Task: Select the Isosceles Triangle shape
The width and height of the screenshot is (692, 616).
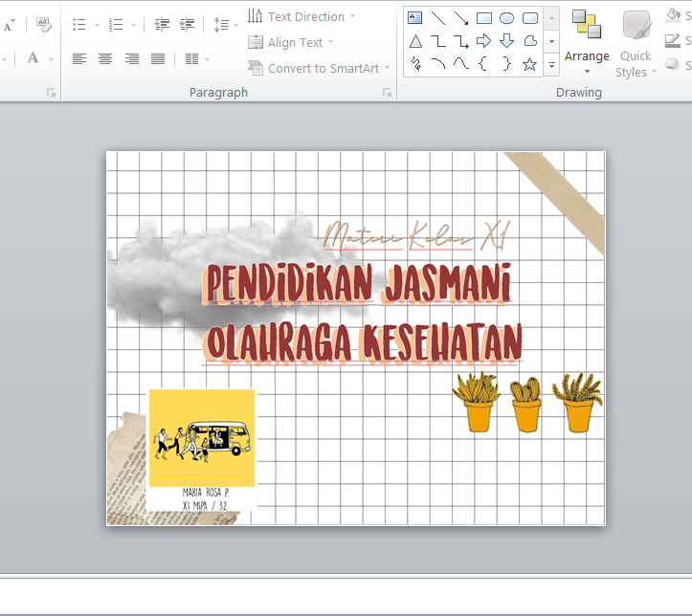Action: pos(415,41)
